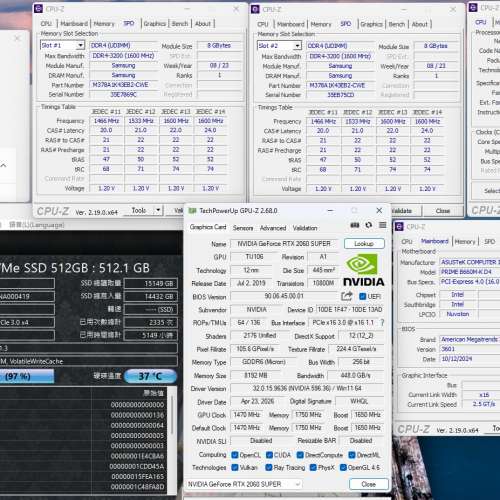Click BIOS date 10/12/2024
The width and height of the screenshot is (500, 500).
469,359
